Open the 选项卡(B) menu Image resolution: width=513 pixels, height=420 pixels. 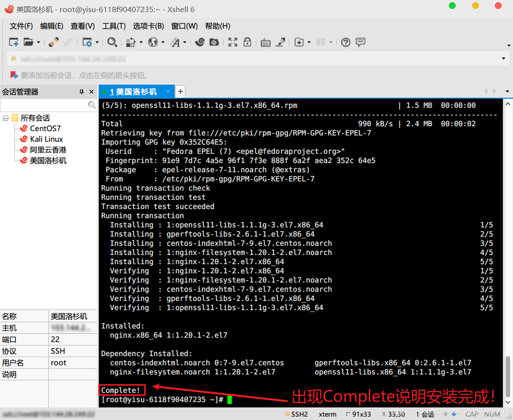coord(148,26)
